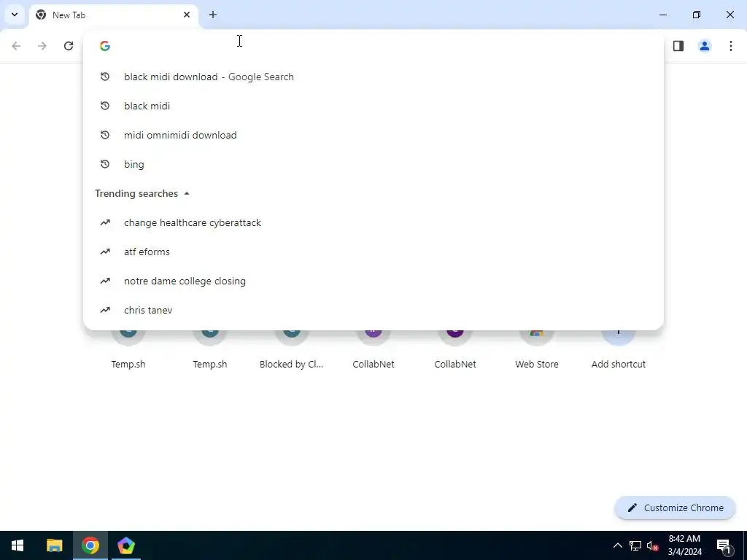The image size is (747, 560).
Task: Open the Windows Start menu
Action: coord(18,545)
